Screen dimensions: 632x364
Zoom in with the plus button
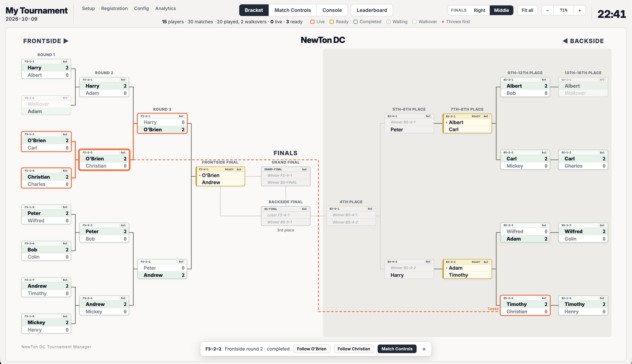click(580, 10)
